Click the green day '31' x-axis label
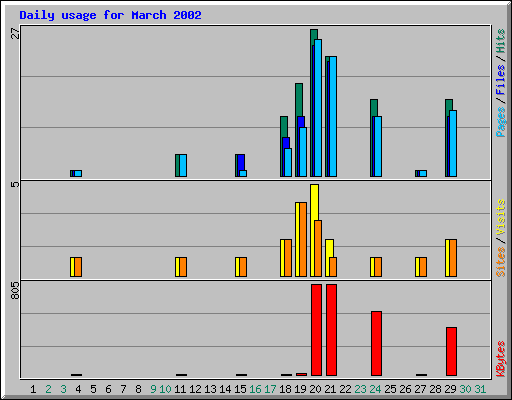This screenshot has width=512, height=400. [x=480, y=389]
